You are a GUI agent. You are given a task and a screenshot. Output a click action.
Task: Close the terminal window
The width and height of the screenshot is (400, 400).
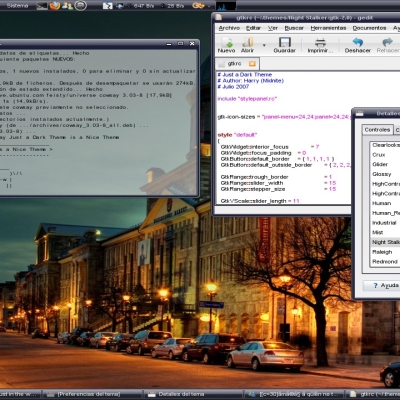(192, 44)
